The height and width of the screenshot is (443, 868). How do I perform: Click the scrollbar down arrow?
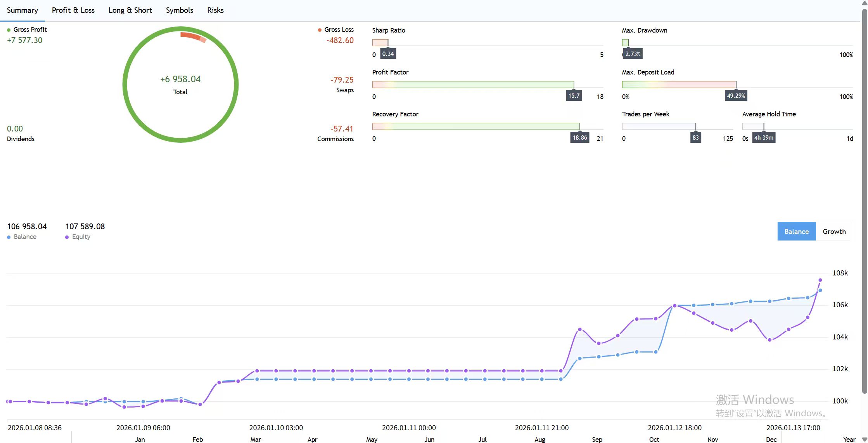pos(864,439)
